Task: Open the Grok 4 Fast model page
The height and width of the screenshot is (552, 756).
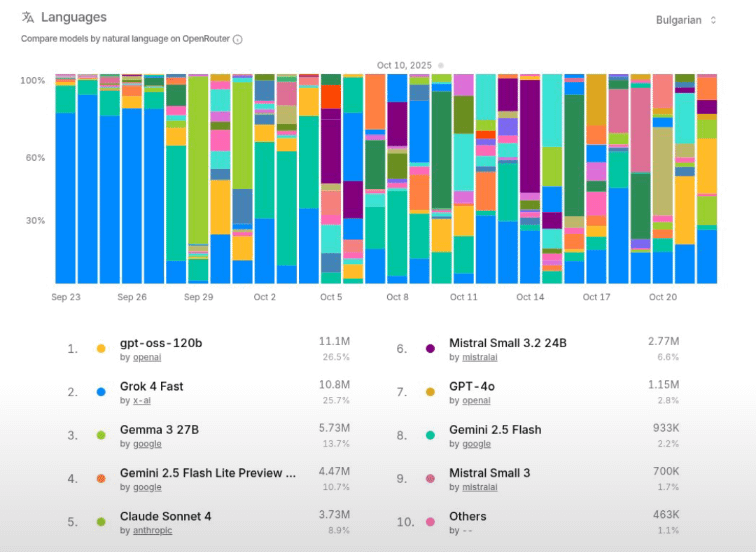Action: (x=151, y=386)
